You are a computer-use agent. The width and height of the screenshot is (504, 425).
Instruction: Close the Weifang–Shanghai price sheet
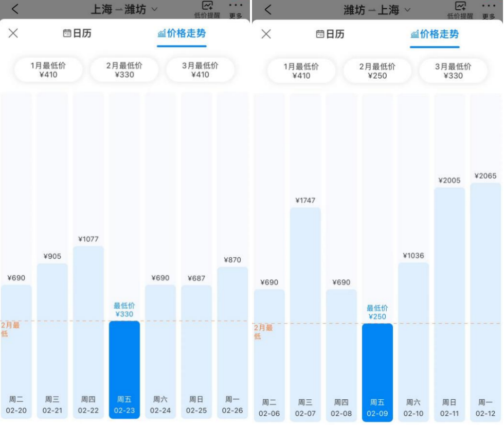(x=266, y=34)
